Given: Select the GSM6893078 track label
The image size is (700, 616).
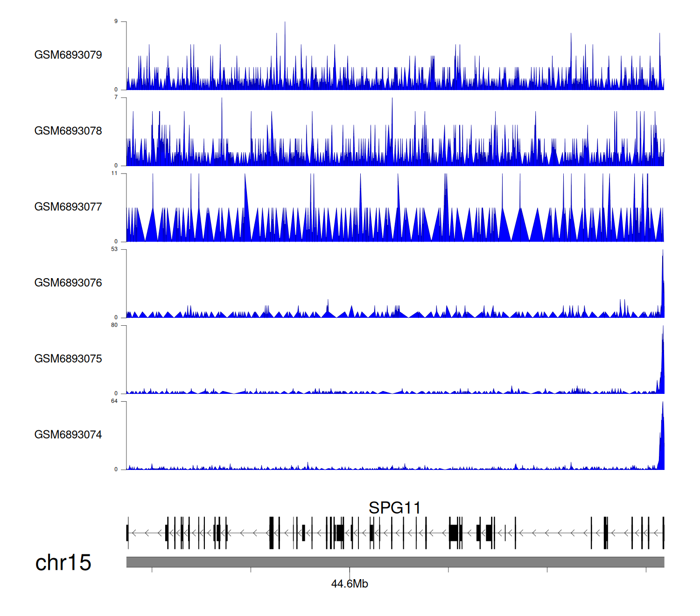Looking at the screenshot, I should pos(68,131).
